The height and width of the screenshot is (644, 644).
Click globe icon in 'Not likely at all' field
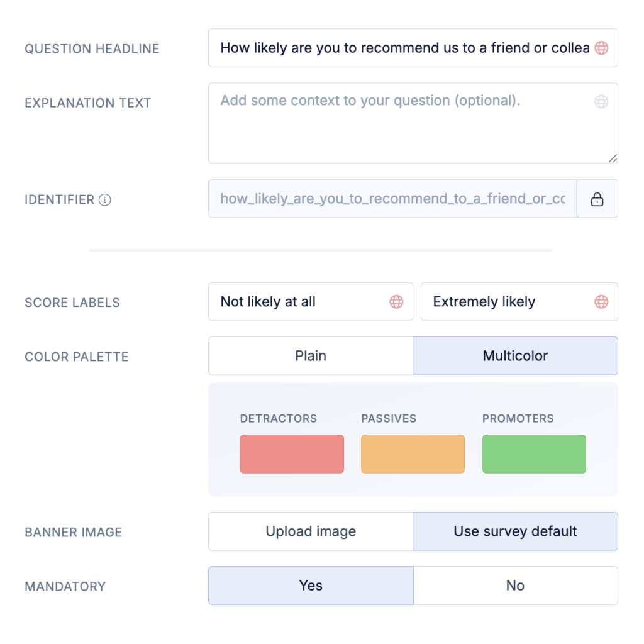(x=396, y=302)
